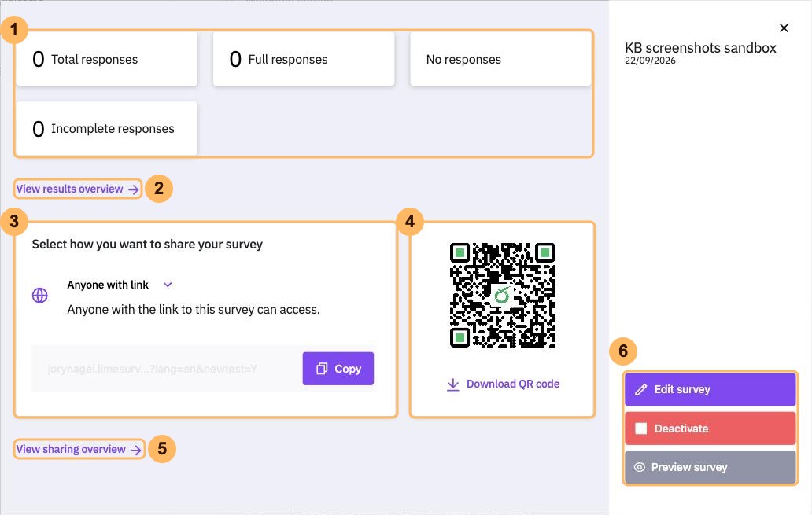
Task: Open Preview survey
Action: [x=710, y=467]
